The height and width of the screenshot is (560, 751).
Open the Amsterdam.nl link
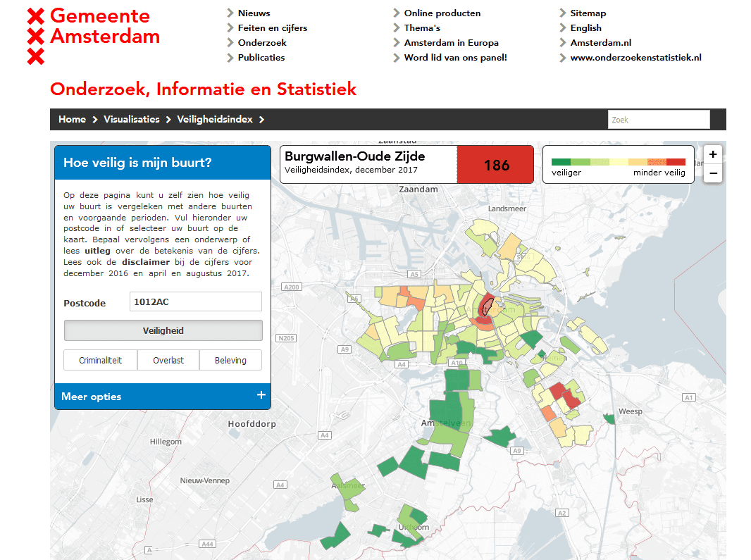click(601, 43)
